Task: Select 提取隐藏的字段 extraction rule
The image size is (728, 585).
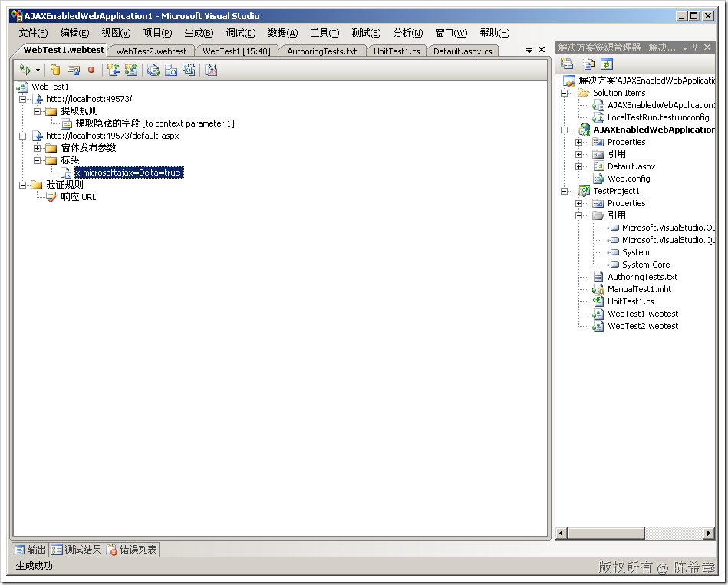Action: tap(155, 123)
